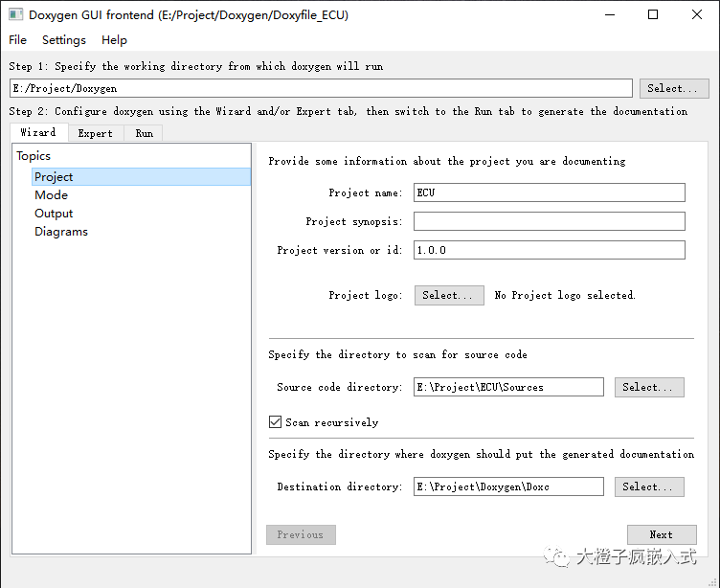Click the Doxygen app icon in title bar
Viewport: 720px width, 588px height.
click(x=15, y=15)
